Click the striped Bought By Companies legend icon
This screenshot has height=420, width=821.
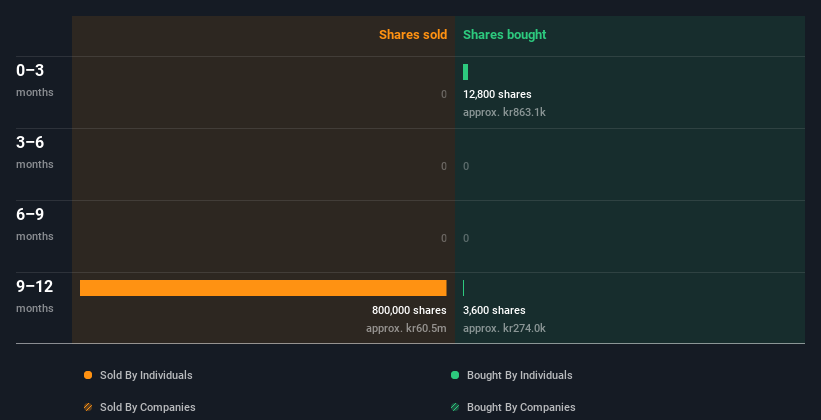click(455, 407)
